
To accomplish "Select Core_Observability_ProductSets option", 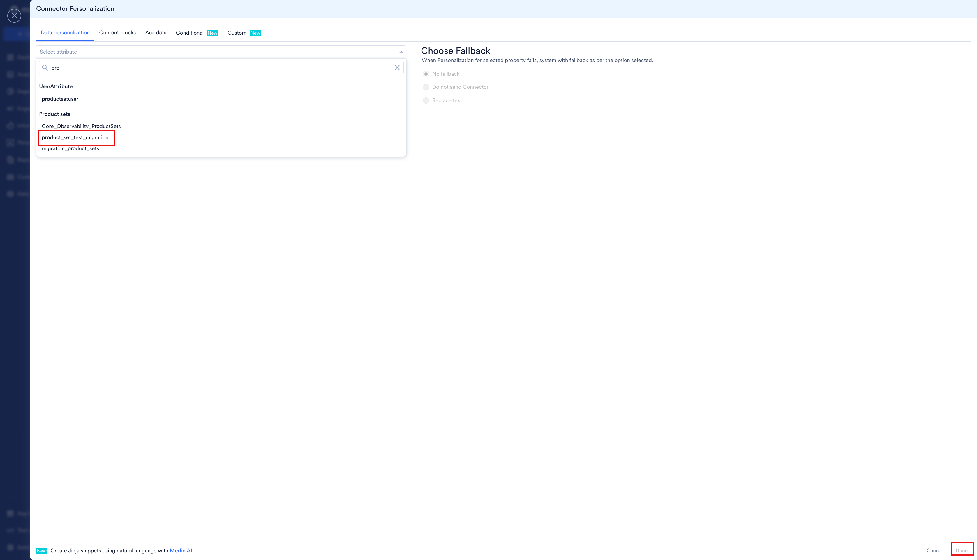I will tap(81, 126).
